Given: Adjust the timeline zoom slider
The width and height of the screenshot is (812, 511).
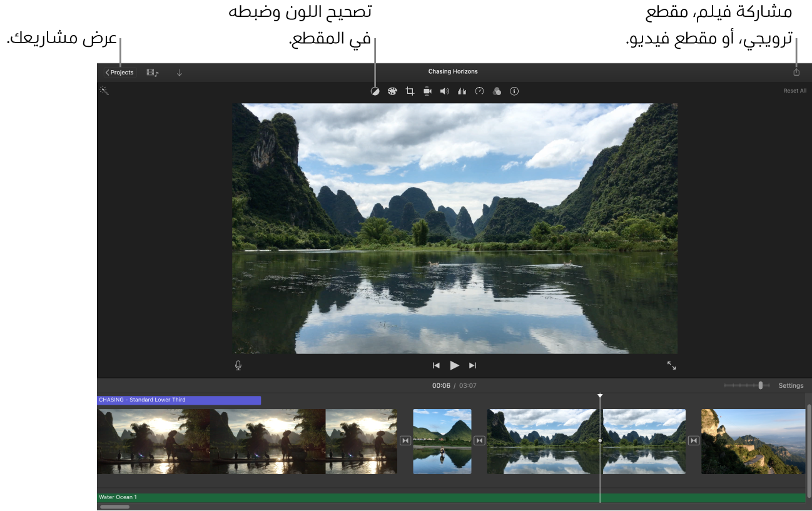Looking at the screenshot, I should (x=760, y=385).
